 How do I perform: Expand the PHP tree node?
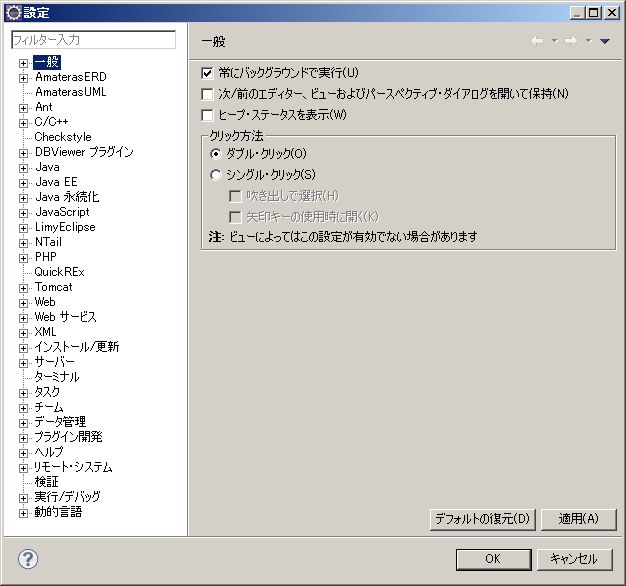[x=23, y=258]
